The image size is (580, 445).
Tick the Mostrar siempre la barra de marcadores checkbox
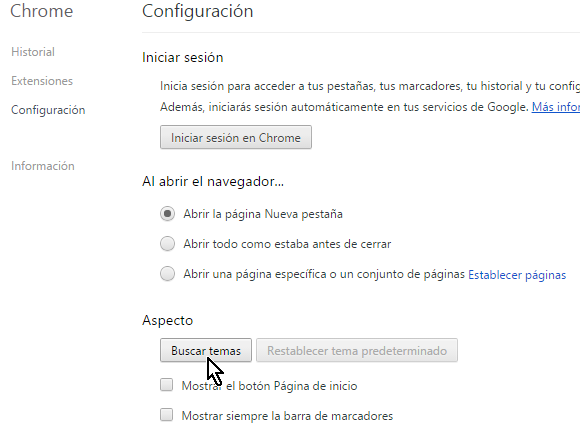pos(166,415)
